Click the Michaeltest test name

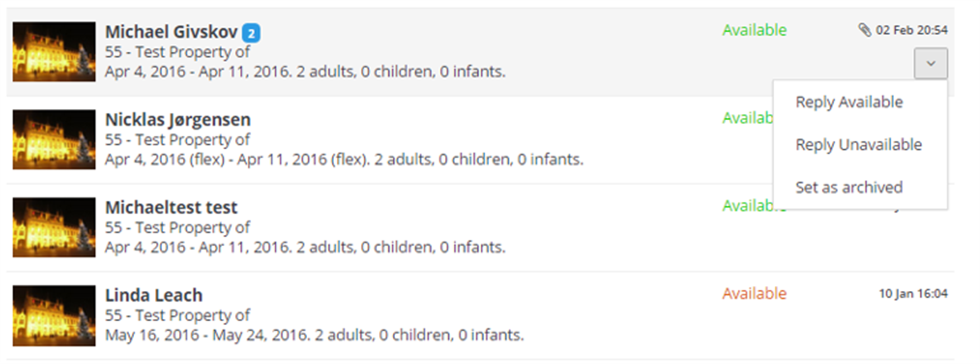point(171,207)
